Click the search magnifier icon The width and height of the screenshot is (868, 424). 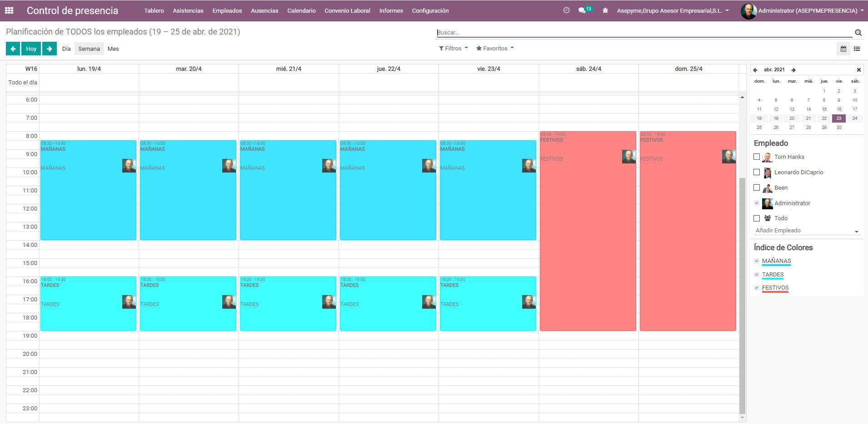click(858, 33)
